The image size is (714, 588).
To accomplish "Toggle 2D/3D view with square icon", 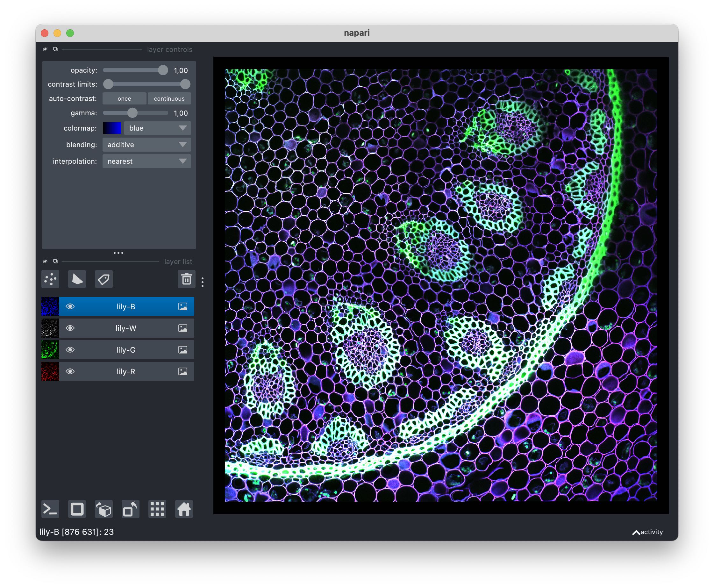I will click(x=77, y=509).
